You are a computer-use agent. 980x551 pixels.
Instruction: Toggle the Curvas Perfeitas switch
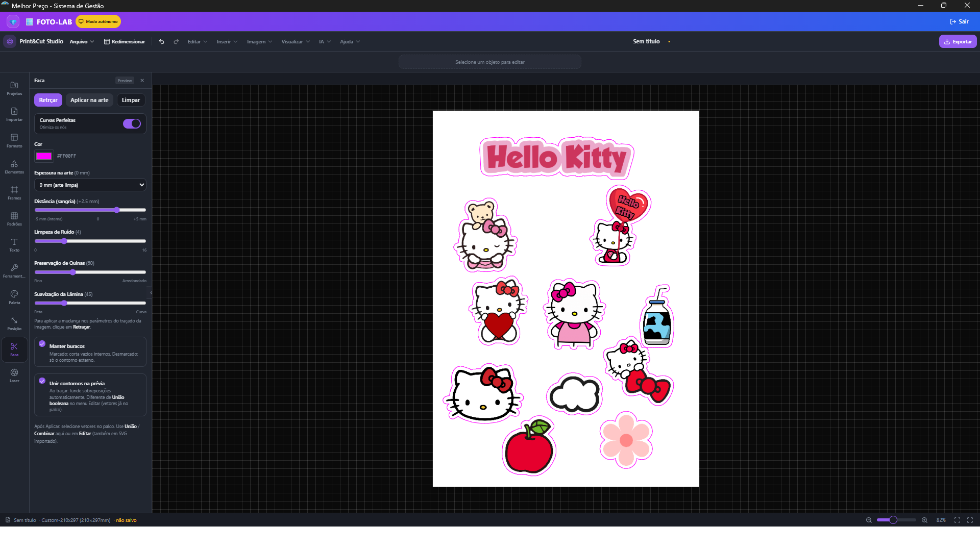tap(132, 123)
